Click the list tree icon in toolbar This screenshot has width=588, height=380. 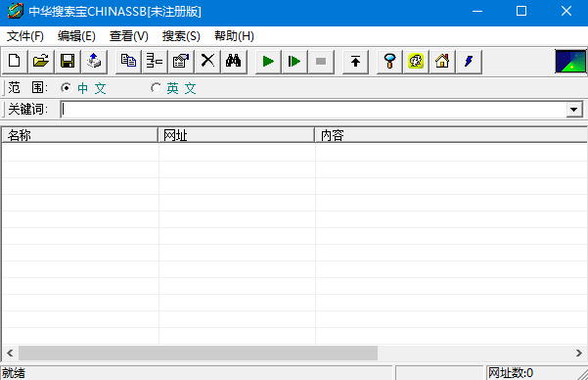[155, 61]
